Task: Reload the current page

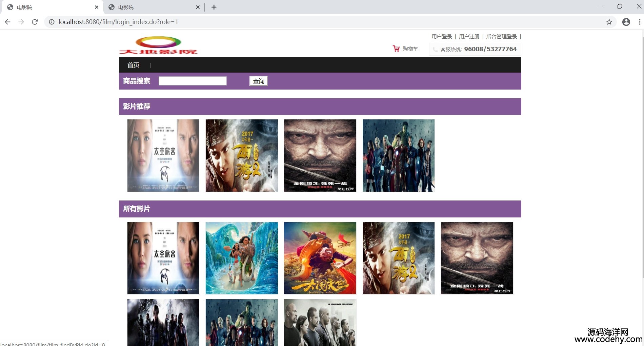Action: pyautogui.click(x=35, y=22)
